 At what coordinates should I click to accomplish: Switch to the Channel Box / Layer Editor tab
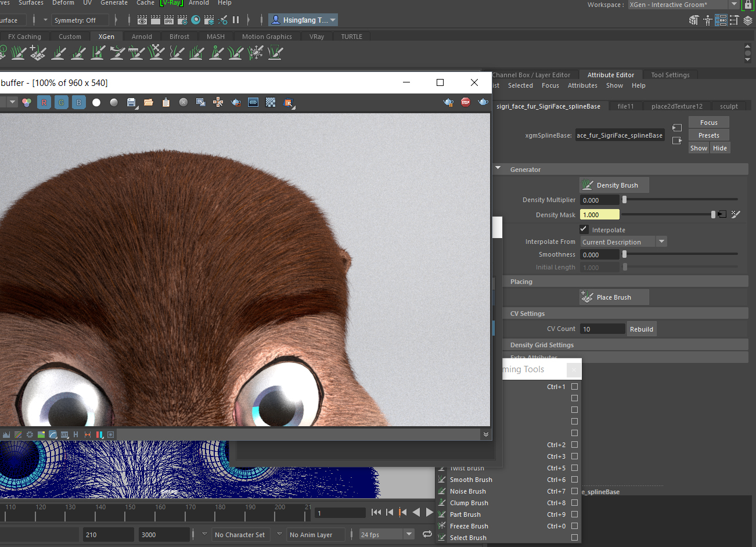tap(532, 74)
